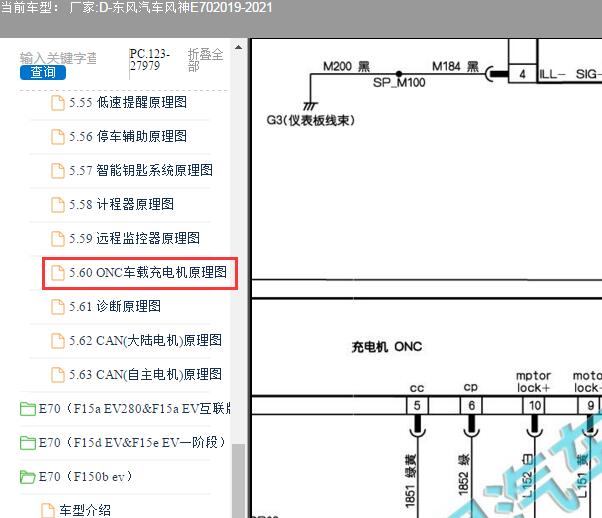
Task: Click wire label 1852 绿
Action: pyautogui.click(x=464, y=475)
